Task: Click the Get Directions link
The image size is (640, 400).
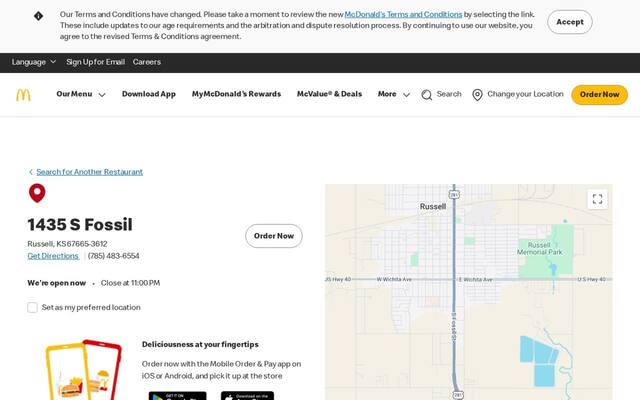Action: (x=53, y=256)
